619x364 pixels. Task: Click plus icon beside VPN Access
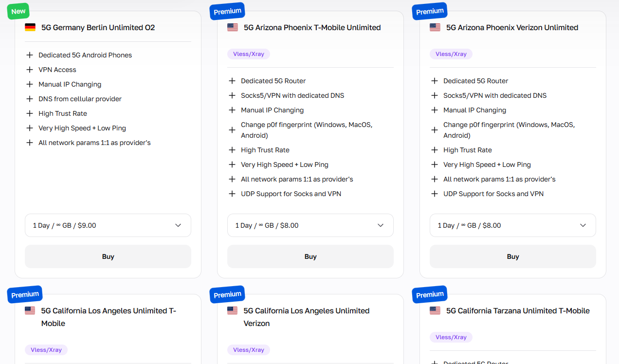[x=30, y=70]
